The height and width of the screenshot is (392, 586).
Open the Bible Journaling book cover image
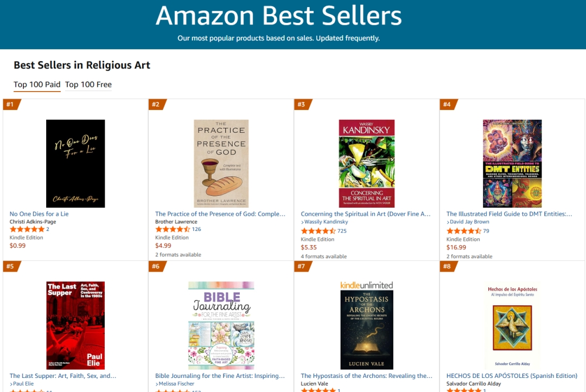click(221, 325)
